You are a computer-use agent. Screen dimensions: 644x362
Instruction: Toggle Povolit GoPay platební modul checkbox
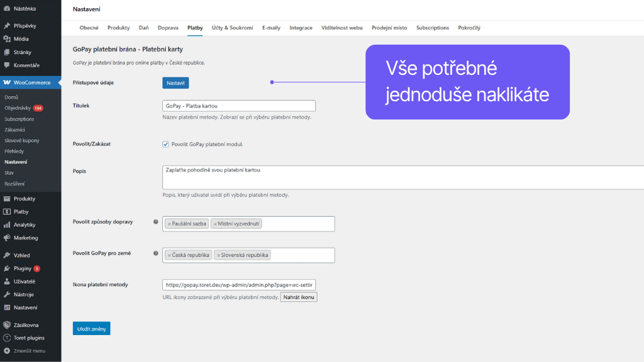[x=165, y=144]
